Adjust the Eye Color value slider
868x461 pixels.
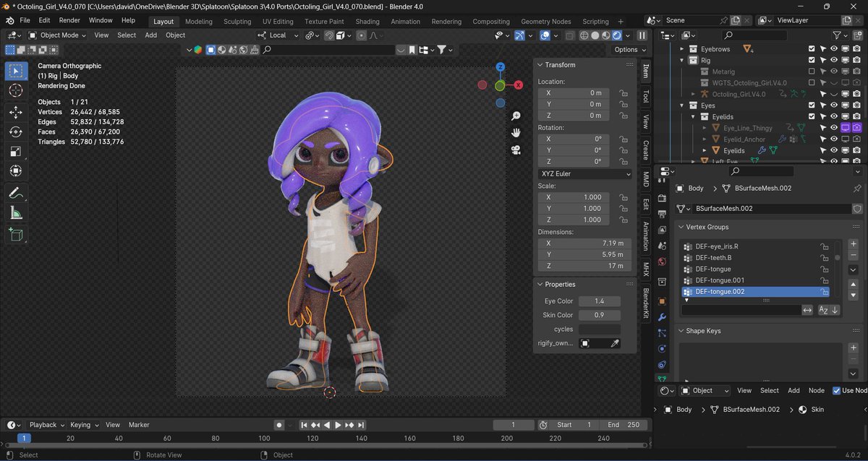click(x=599, y=301)
